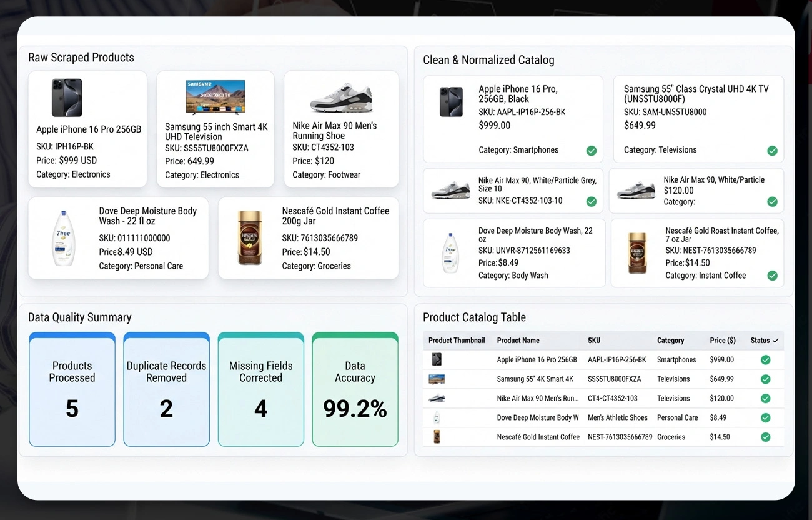Select "SKU: AAPL-IP16P-256-BK" on the clean iPhone card
812x520 pixels.
coord(522,112)
